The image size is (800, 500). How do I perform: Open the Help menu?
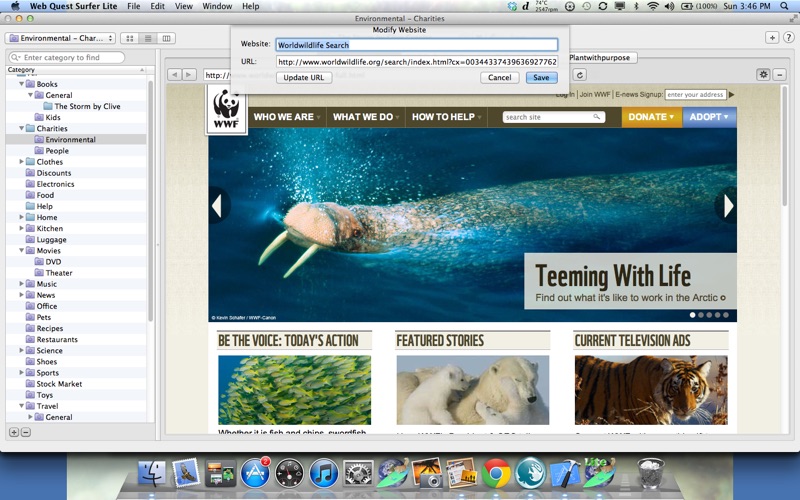[251, 6]
